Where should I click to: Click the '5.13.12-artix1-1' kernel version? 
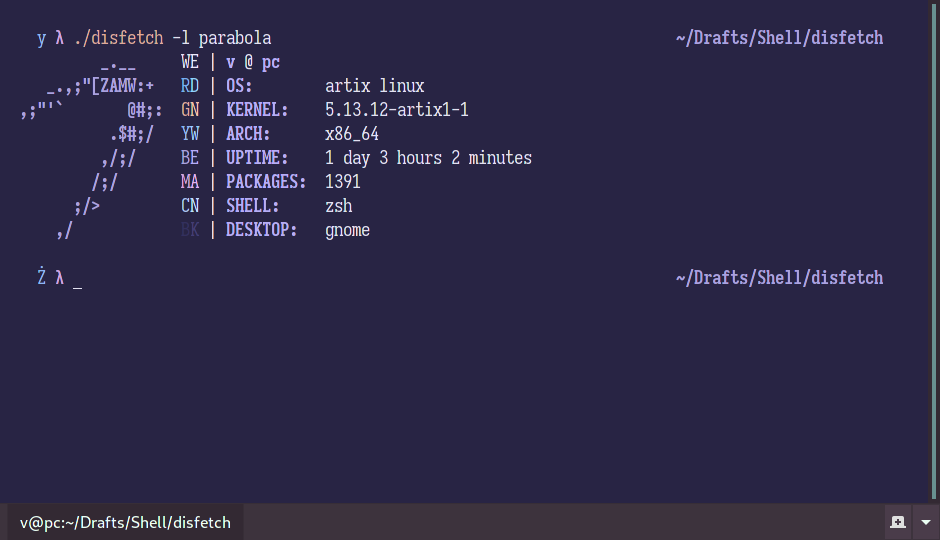(396, 110)
